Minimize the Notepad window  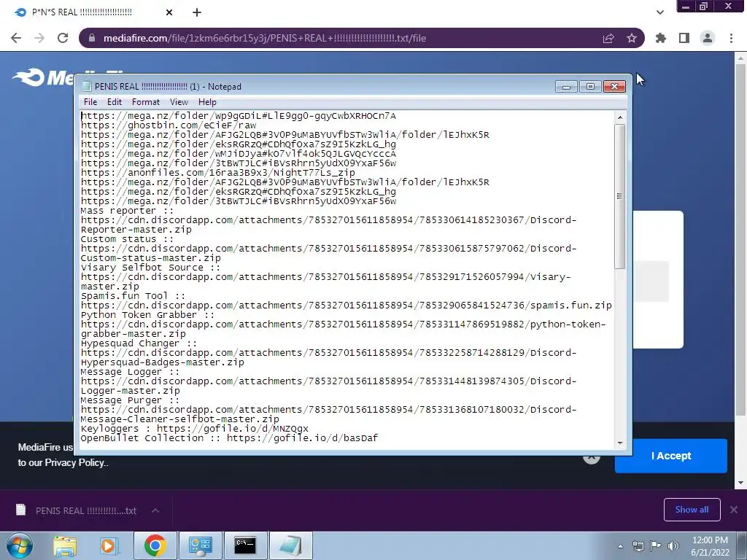tap(566, 86)
